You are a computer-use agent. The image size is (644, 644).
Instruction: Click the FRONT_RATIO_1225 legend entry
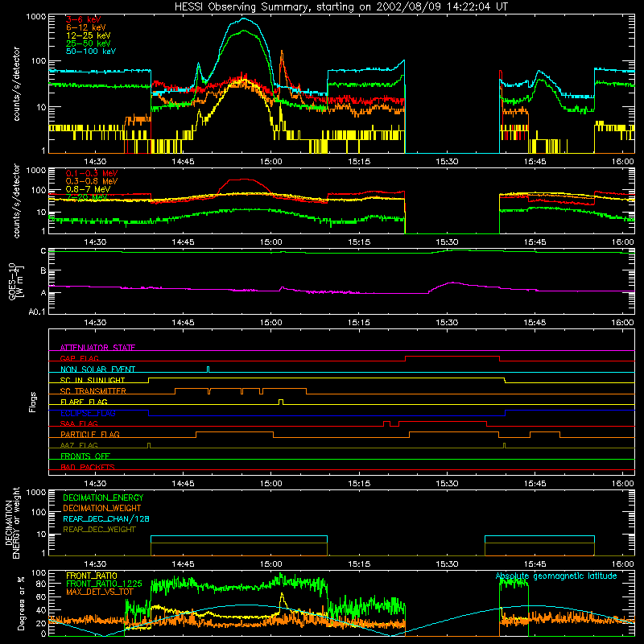click(104, 584)
